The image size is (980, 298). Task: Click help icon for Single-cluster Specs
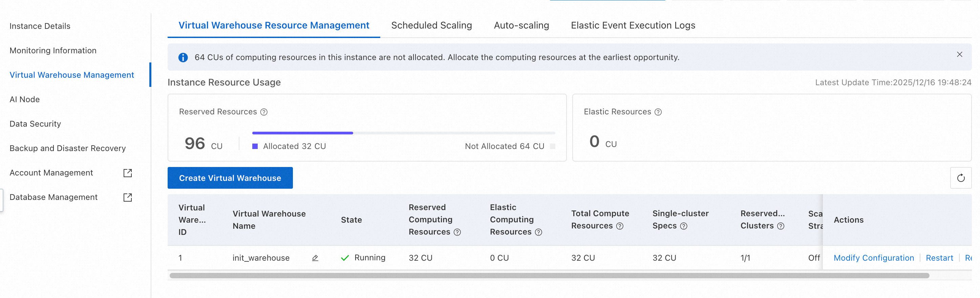pos(684,226)
